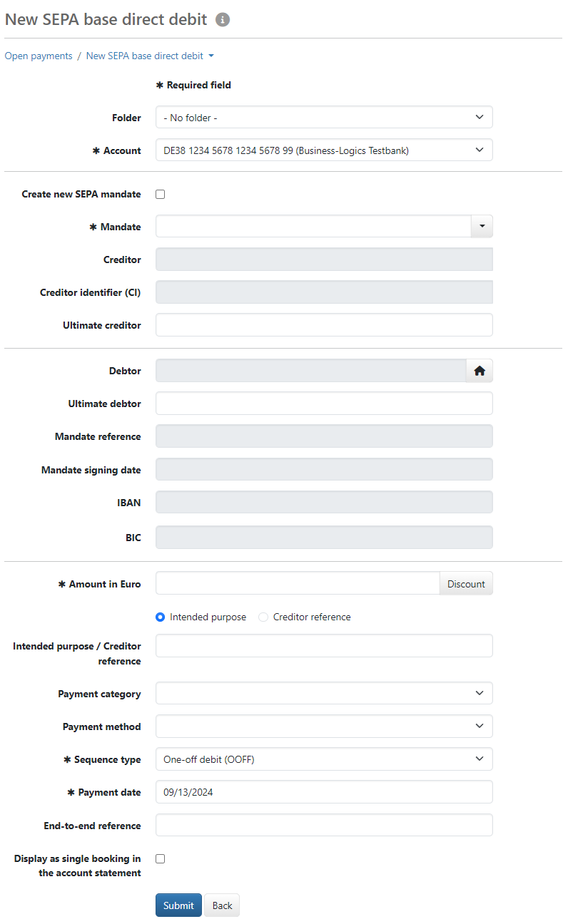
Task: Select the Intended purpose radio button
Action: coord(161,617)
